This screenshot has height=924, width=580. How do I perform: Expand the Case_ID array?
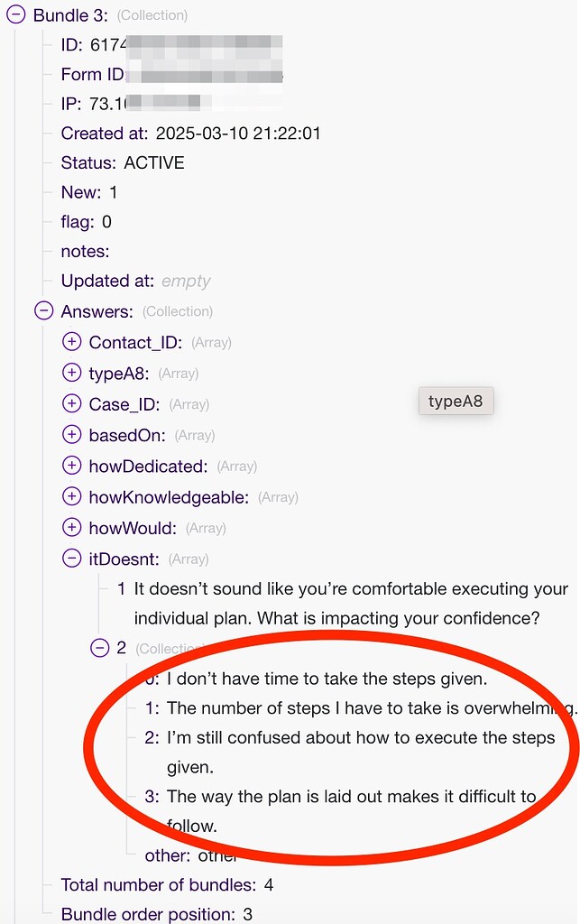(72, 404)
